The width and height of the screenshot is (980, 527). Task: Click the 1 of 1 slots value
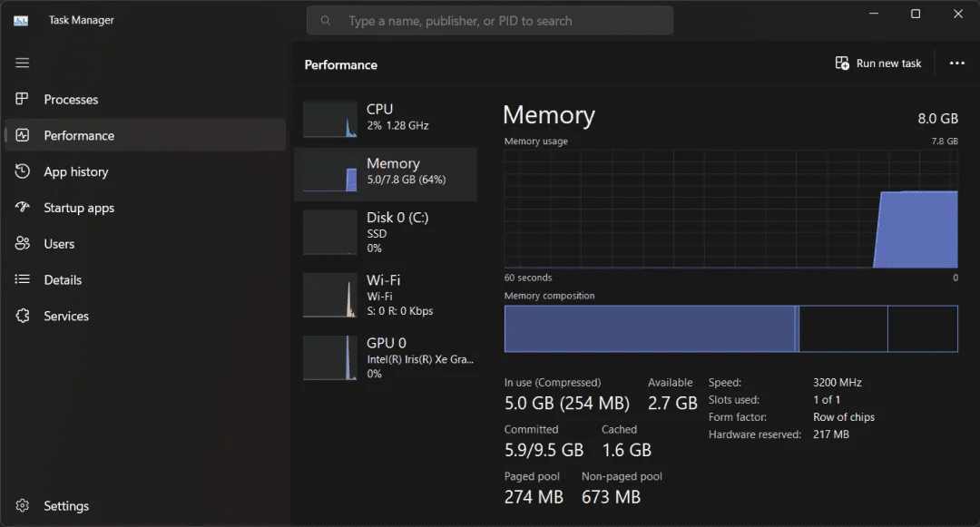[x=827, y=400]
